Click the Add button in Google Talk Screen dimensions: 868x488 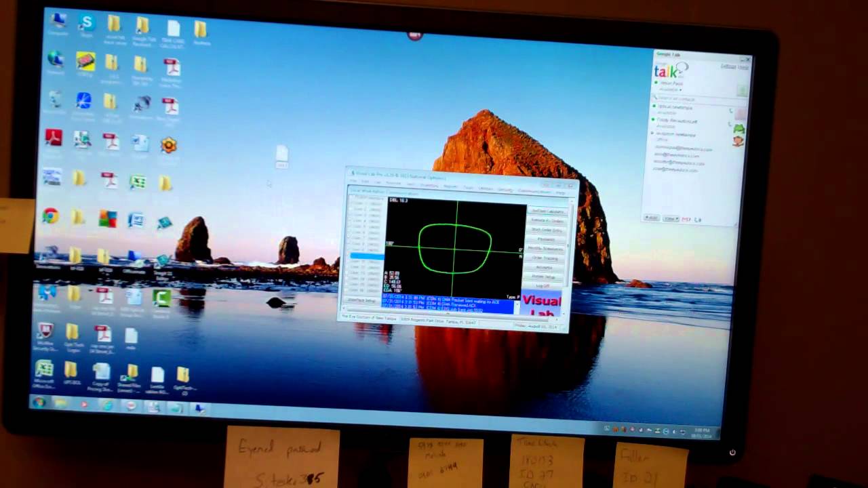tap(652, 218)
